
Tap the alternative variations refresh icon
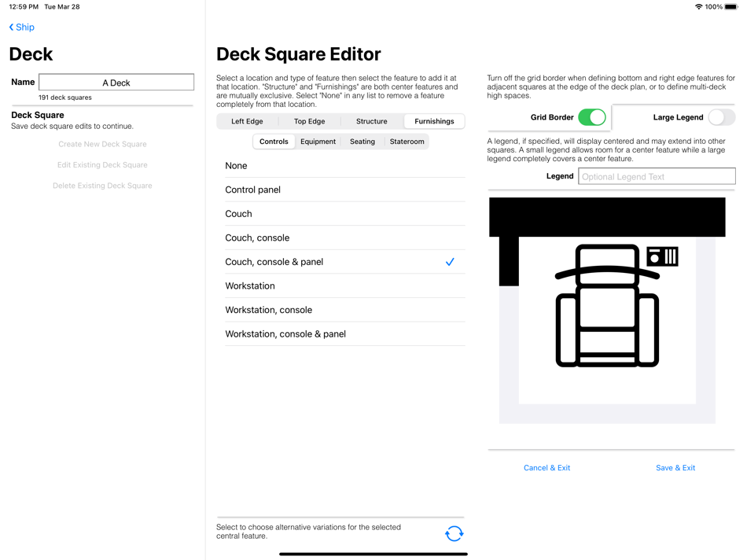(x=454, y=533)
